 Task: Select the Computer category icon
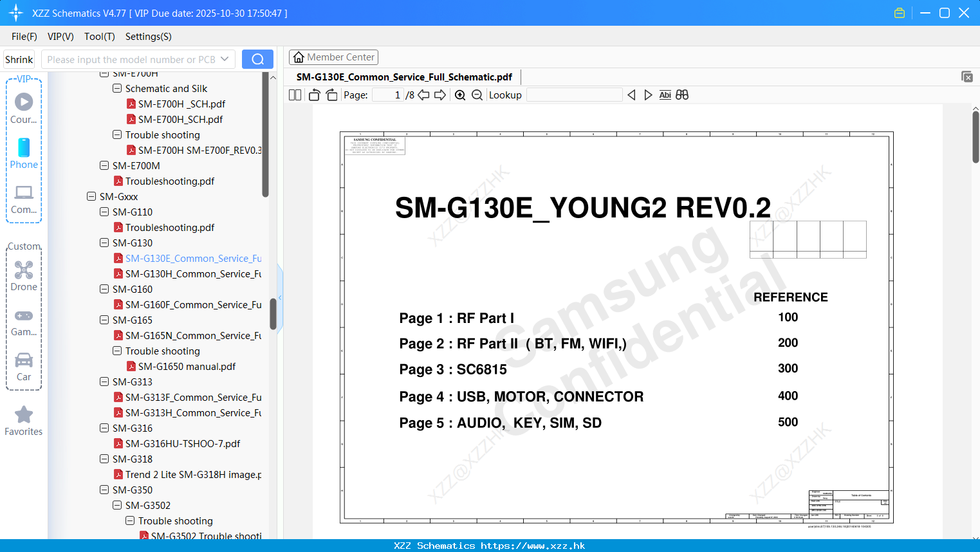tap(24, 199)
